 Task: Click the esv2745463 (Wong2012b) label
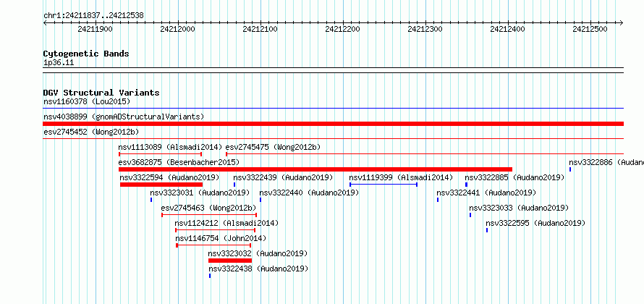click(x=208, y=208)
